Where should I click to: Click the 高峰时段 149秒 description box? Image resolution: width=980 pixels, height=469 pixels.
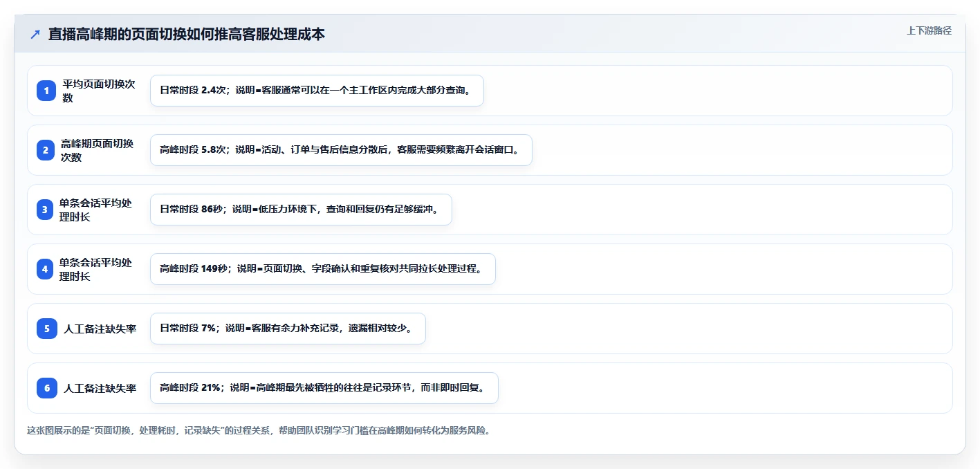pyautogui.click(x=323, y=269)
